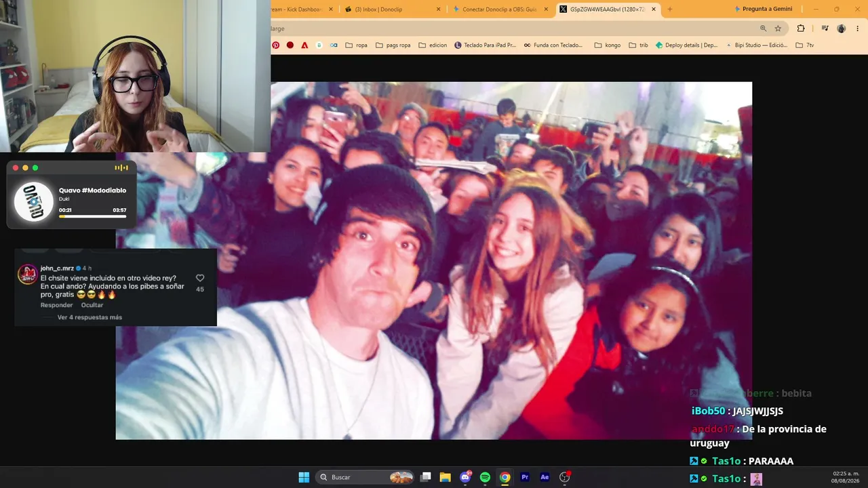The image size is (868, 488).
Task: Open Discord from the taskbar
Action: tap(465, 477)
